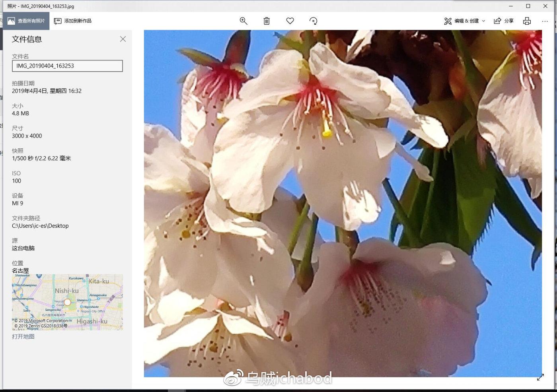
Task: Select the location text 名古屋
Action: [20, 271]
